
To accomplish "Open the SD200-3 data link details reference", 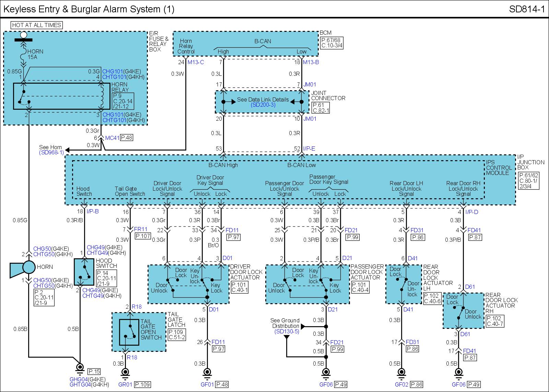I will click(263, 105).
